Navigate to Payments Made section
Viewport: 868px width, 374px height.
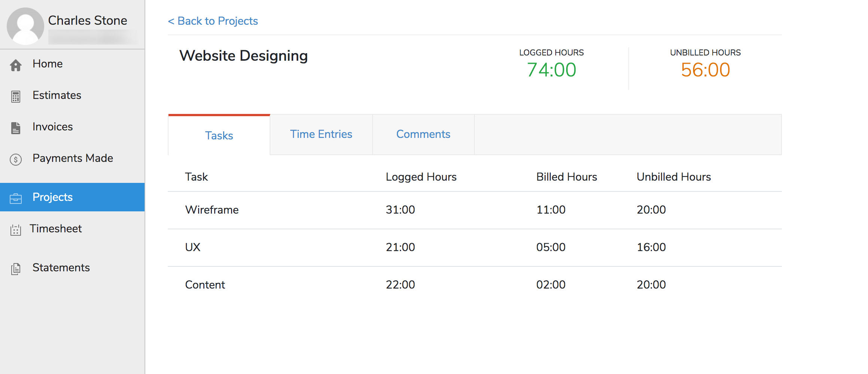73,158
